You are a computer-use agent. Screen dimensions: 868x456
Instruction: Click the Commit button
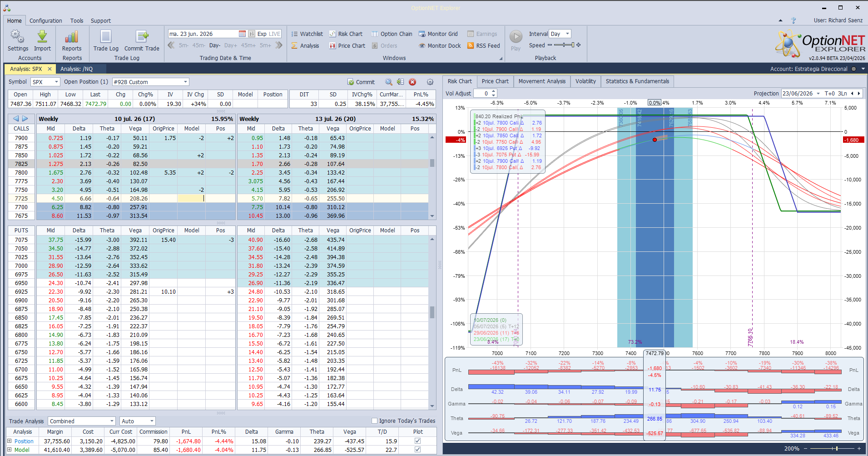pos(361,82)
